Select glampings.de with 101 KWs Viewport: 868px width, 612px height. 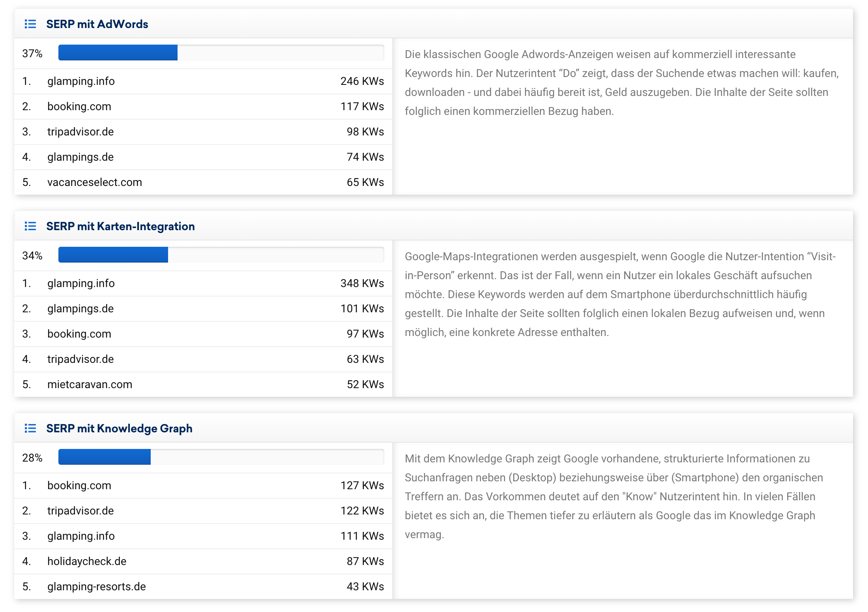click(x=80, y=309)
